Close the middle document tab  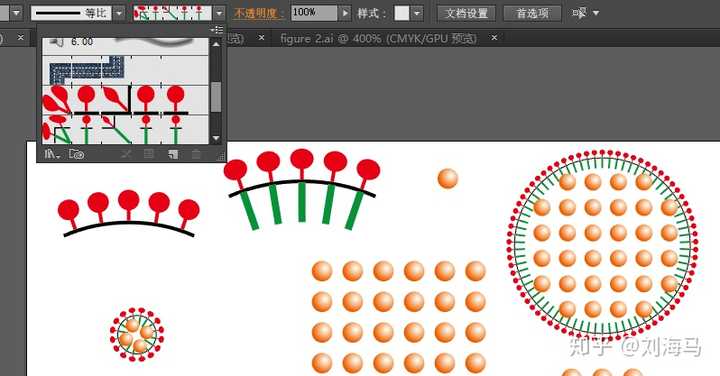pyautogui.click(x=261, y=38)
